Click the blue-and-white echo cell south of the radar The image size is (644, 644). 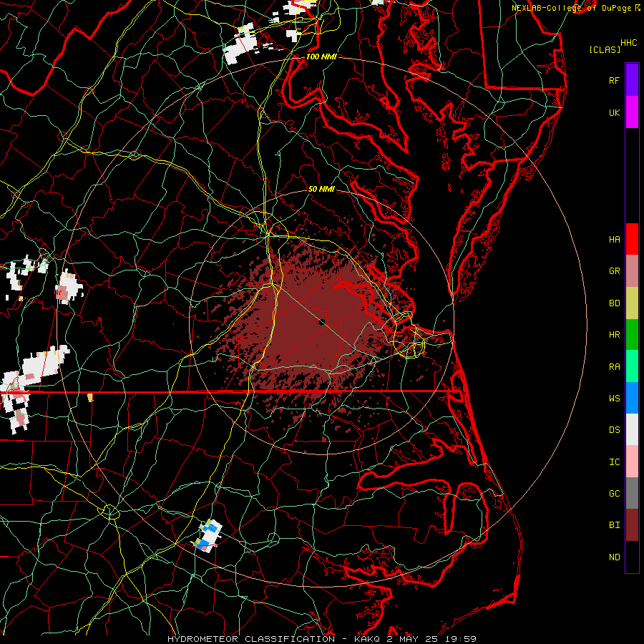coord(209,535)
